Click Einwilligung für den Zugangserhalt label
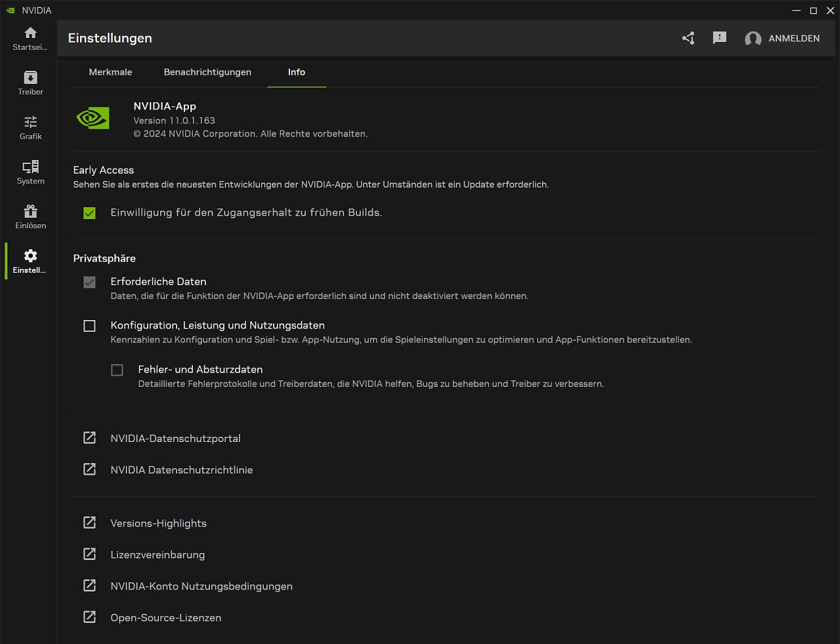 246,212
